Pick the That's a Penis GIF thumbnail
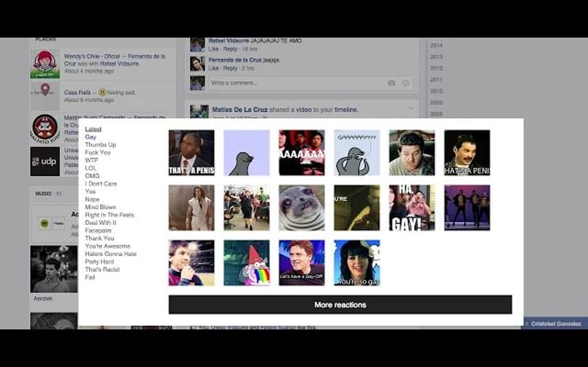This screenshot has height=367, width=588. tap(191, 153)
